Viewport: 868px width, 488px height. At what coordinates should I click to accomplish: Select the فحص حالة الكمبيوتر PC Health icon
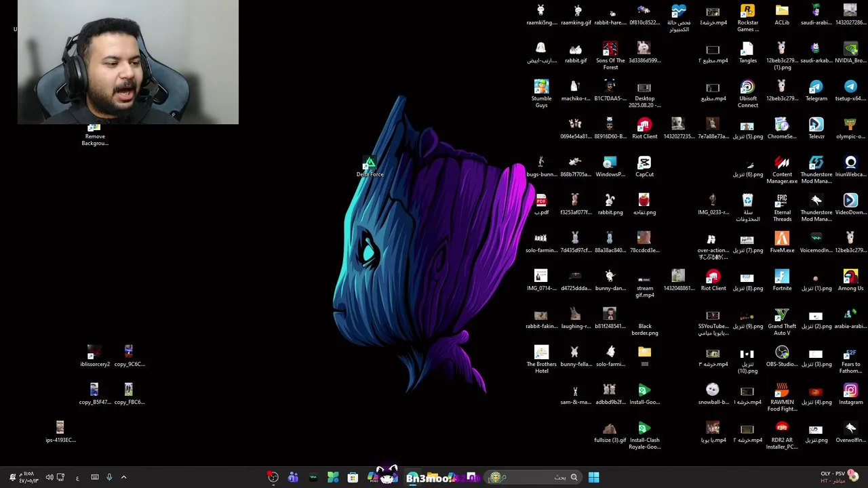tap(679, 18)
